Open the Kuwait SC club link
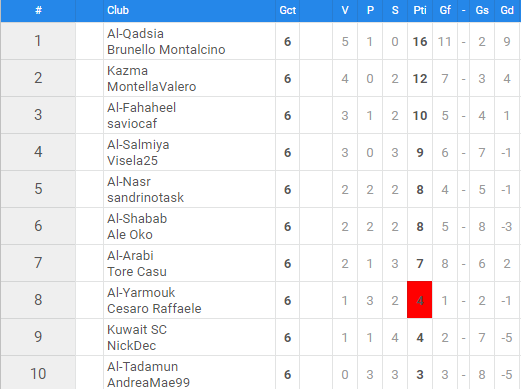Viewport: 521px width, 389px height. pos(137,330)
